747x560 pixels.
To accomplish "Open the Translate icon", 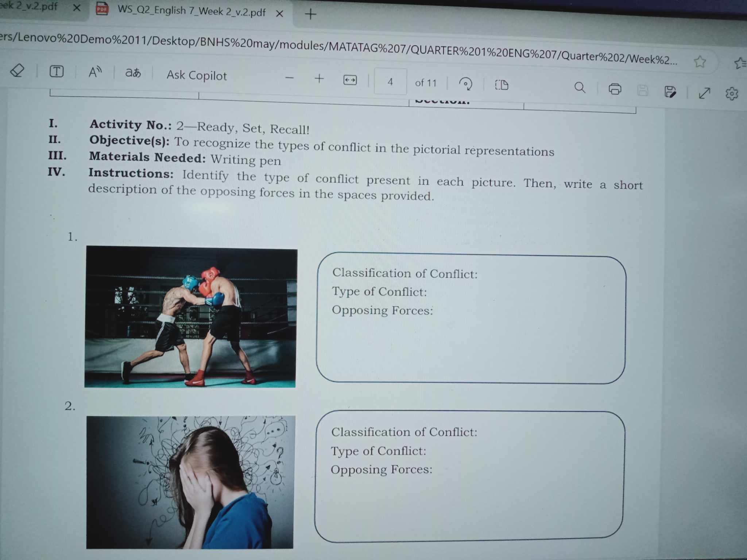I will point(133,73).
